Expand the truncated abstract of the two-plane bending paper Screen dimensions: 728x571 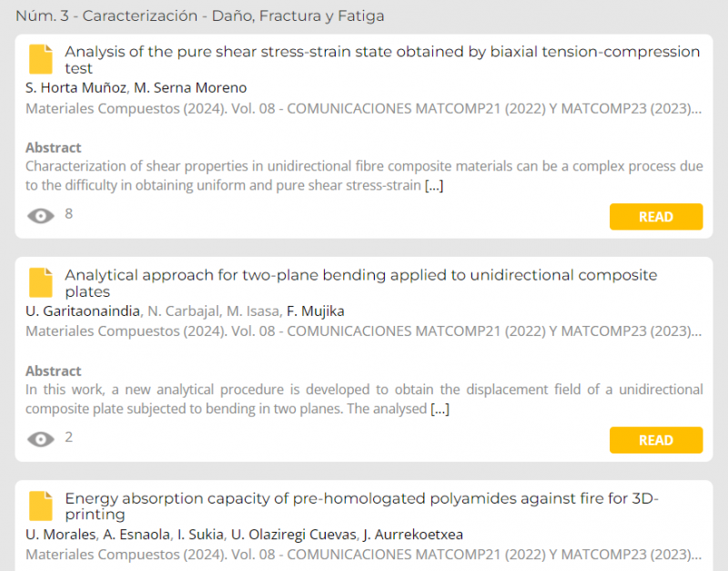tap(440, 409)
